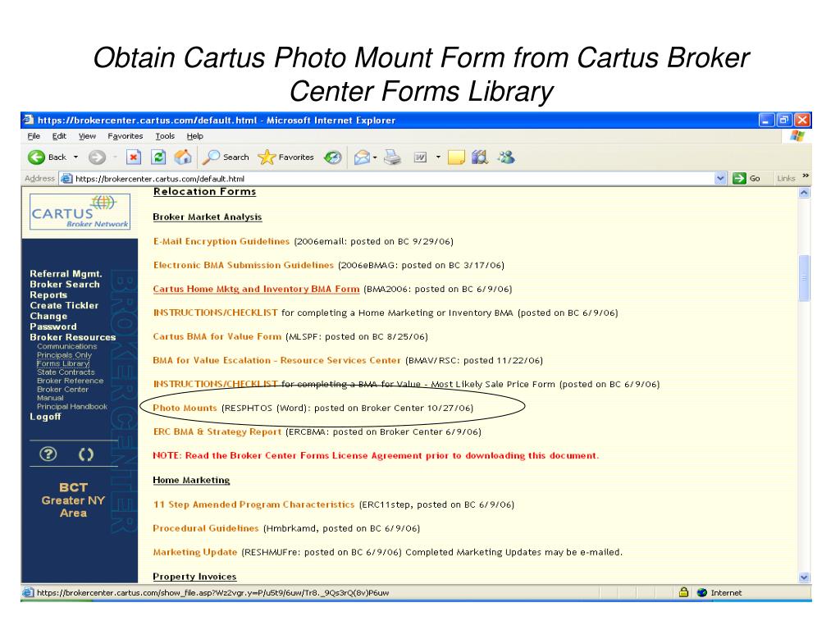This screenshot has height=630, width=840.
Task: Open the View menu
Action: (x=87, y=136)
